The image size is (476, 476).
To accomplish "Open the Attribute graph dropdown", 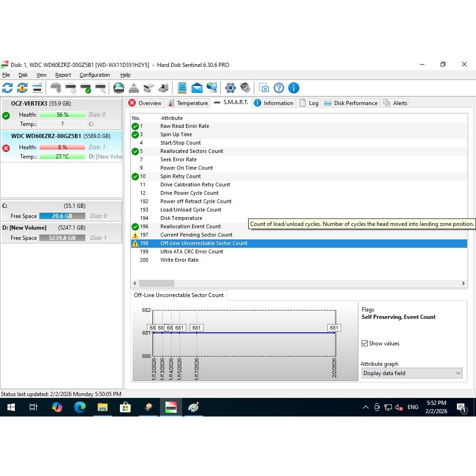I will point(411,373).
